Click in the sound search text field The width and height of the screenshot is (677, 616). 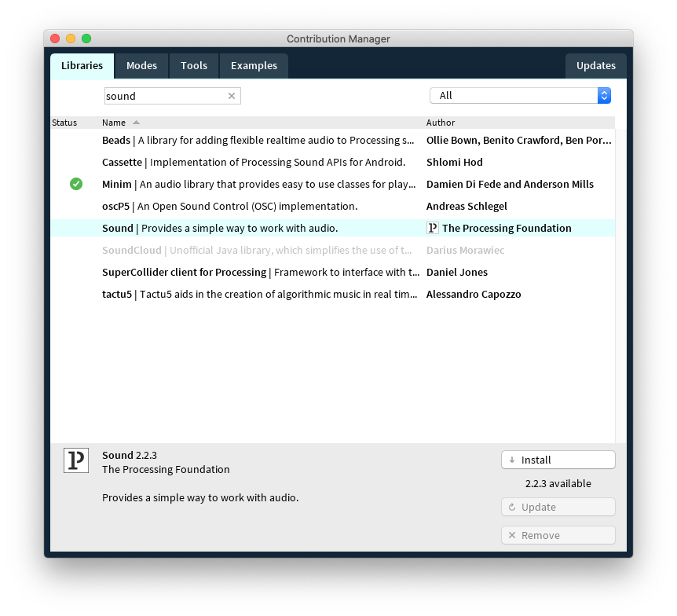[165, 96]
